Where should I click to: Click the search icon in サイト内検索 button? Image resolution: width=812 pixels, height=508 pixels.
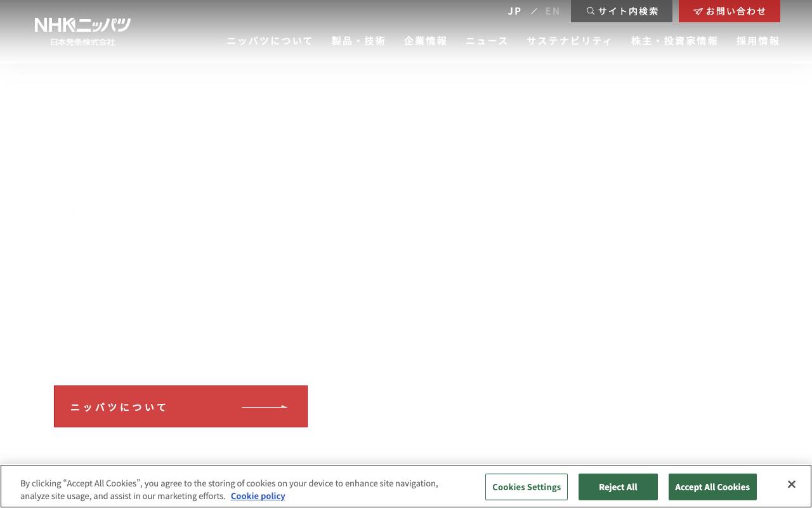point(591,11)
